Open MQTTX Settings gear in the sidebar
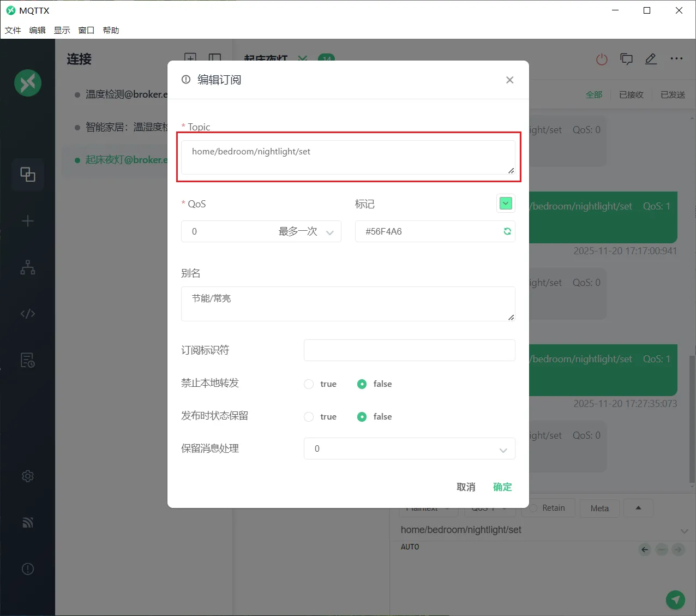This screenshot has height=616, width=696. [x=28, y=476]
